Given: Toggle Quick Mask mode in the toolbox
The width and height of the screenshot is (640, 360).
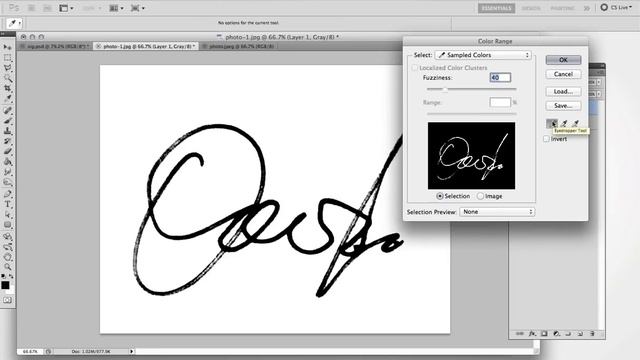Looking at the screenshot, I should pos(7,300).
